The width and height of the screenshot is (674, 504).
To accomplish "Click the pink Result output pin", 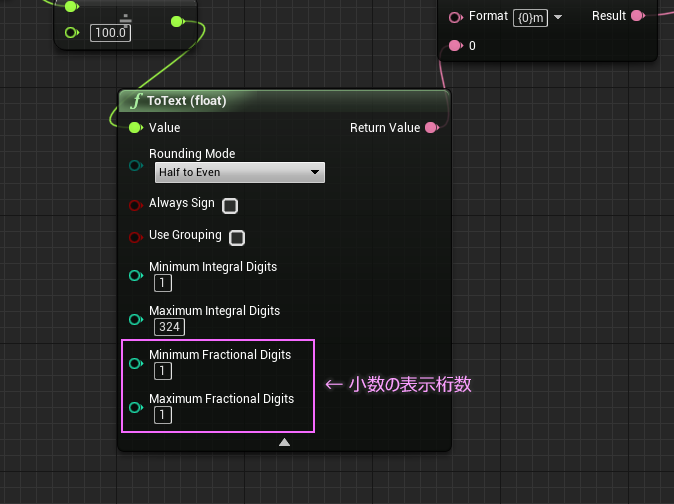I will coord(638,16).
